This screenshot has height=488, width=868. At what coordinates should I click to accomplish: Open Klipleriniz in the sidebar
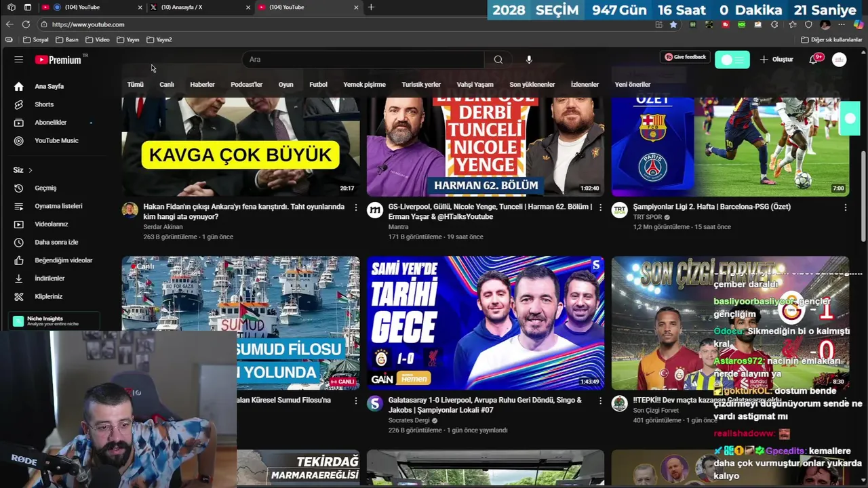click(48, 297)
